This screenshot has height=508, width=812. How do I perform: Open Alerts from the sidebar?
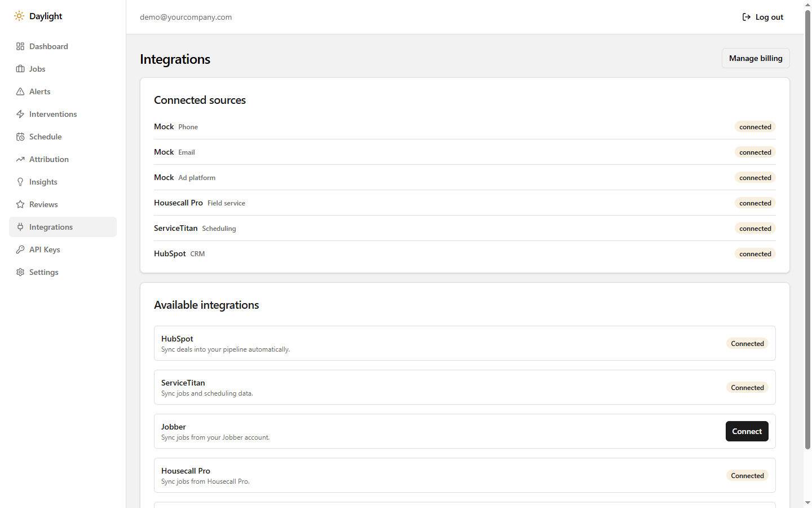(x=63, y=91)
